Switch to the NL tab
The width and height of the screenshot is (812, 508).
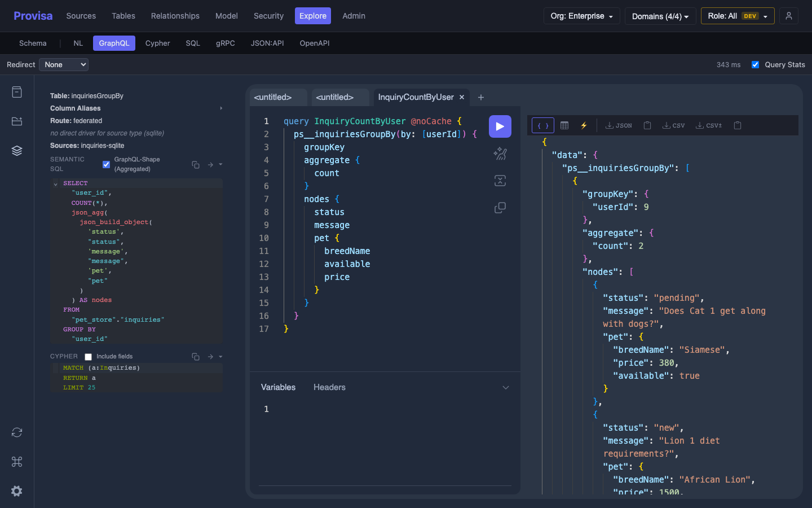pyautogui.click(x=78, y=43)
